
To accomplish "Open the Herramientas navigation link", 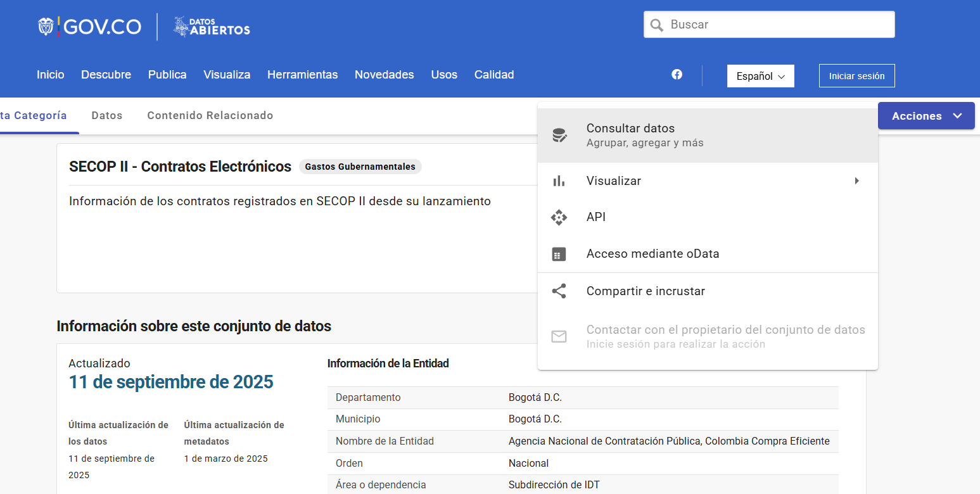I will point(302,75).
